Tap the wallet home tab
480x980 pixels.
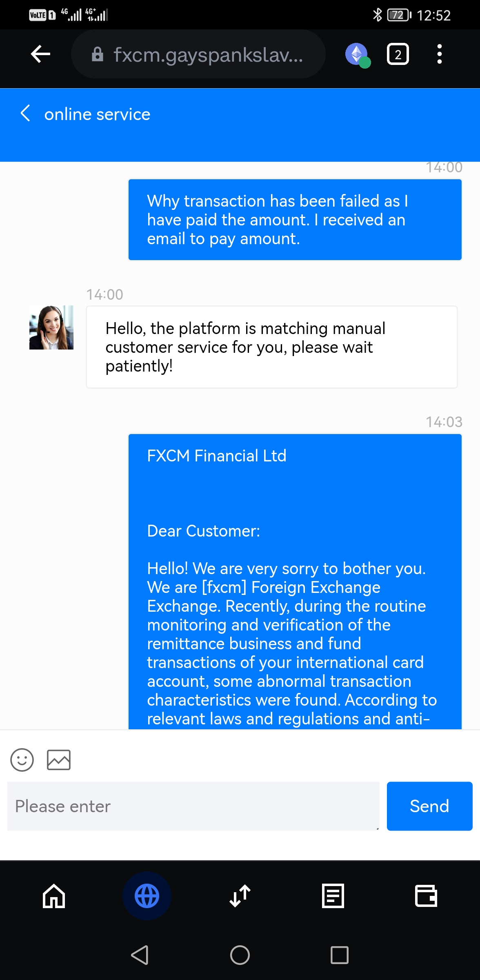(x=54, y=896)
